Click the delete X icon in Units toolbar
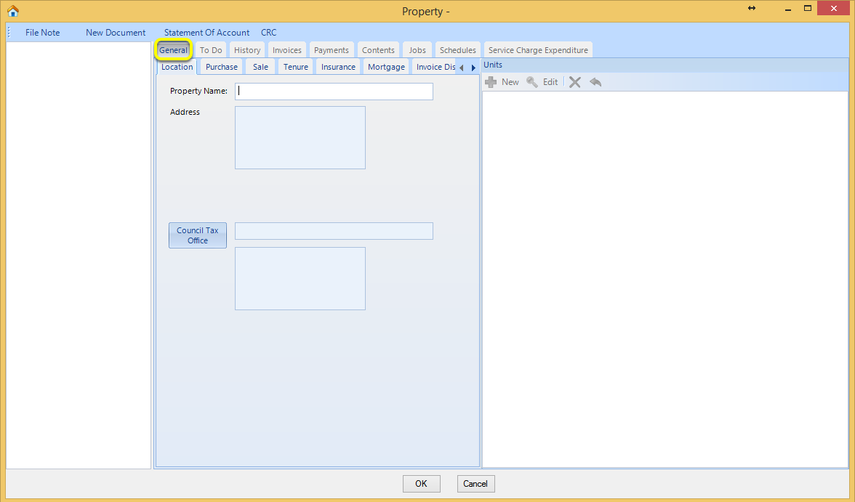Image resolution: width=855 pixels, height=502 pixels. tap(575, 82)
